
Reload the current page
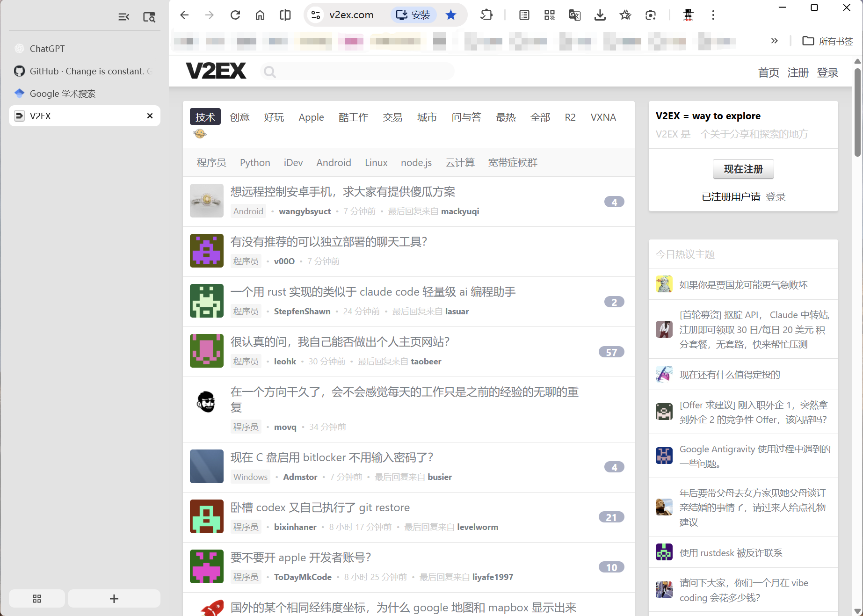click(235, 15)
